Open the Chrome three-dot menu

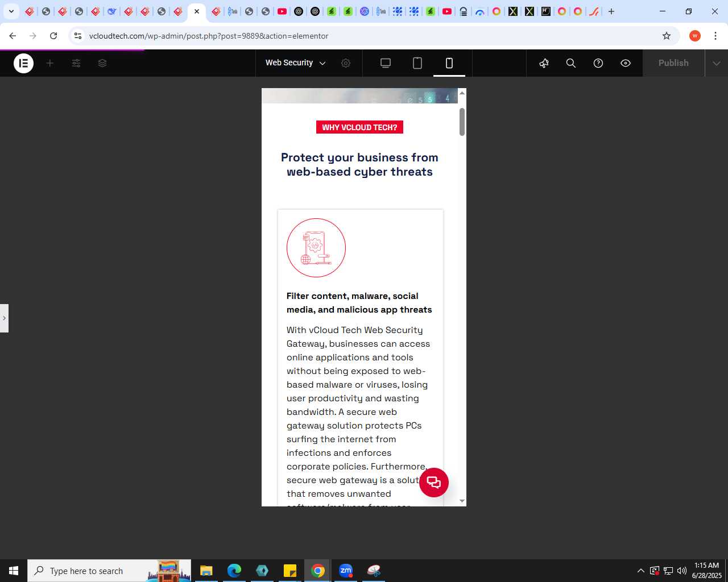tap(715, 36)
